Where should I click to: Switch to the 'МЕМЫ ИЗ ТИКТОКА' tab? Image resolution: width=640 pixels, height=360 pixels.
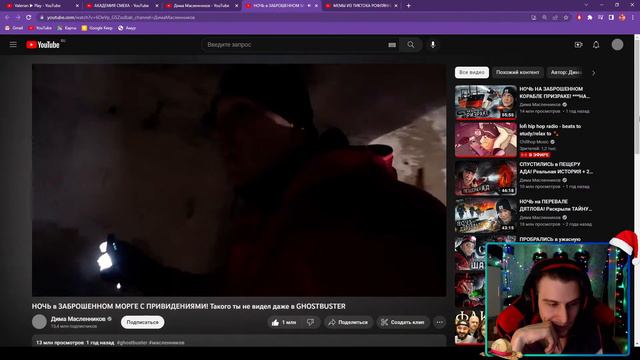pos(361,6)
